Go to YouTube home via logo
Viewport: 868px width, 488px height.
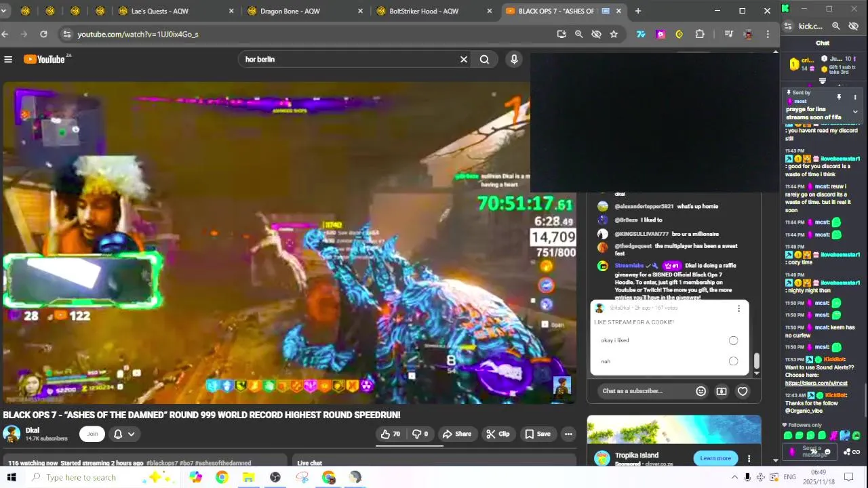point(45,60)
